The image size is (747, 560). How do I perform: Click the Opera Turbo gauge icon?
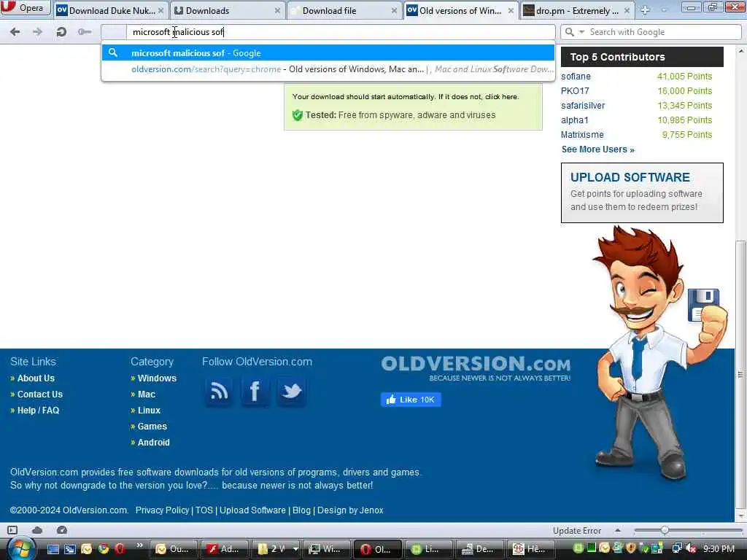click(x=62, y=530)
